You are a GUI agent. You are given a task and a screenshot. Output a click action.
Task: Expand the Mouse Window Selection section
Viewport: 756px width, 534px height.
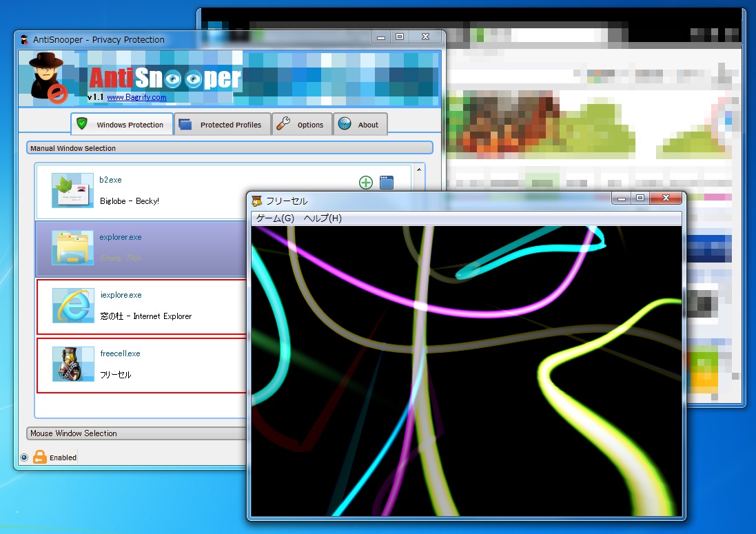click(137, 433)
